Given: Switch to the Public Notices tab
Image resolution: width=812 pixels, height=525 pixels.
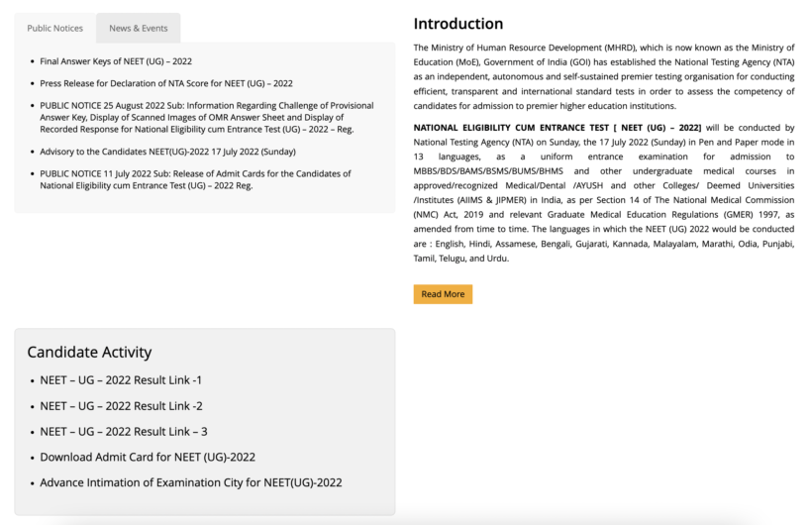Looking at the screenshot, I should coord(55,28).
